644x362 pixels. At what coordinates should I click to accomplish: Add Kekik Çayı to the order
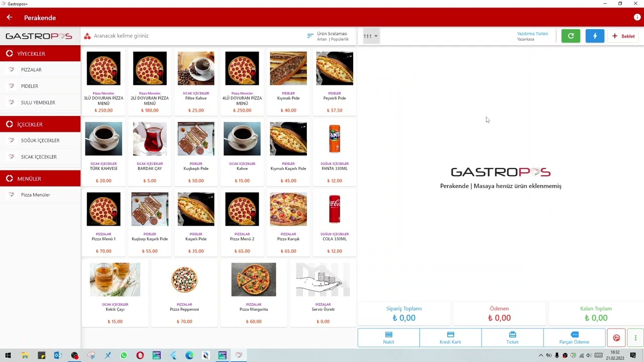click(115, 293)
